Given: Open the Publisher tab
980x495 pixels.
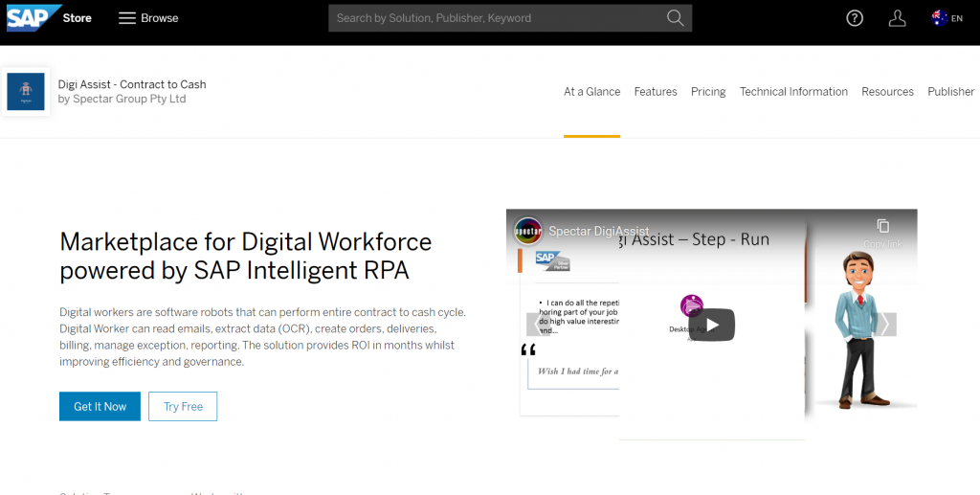Looking at the screenshot, I should click(x=950, y=92).
